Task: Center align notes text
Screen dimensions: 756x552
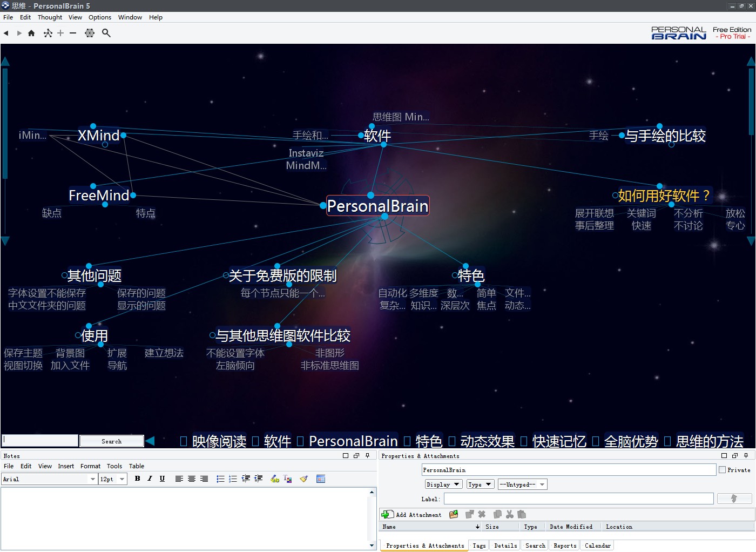Action: [x=192, y=479]
